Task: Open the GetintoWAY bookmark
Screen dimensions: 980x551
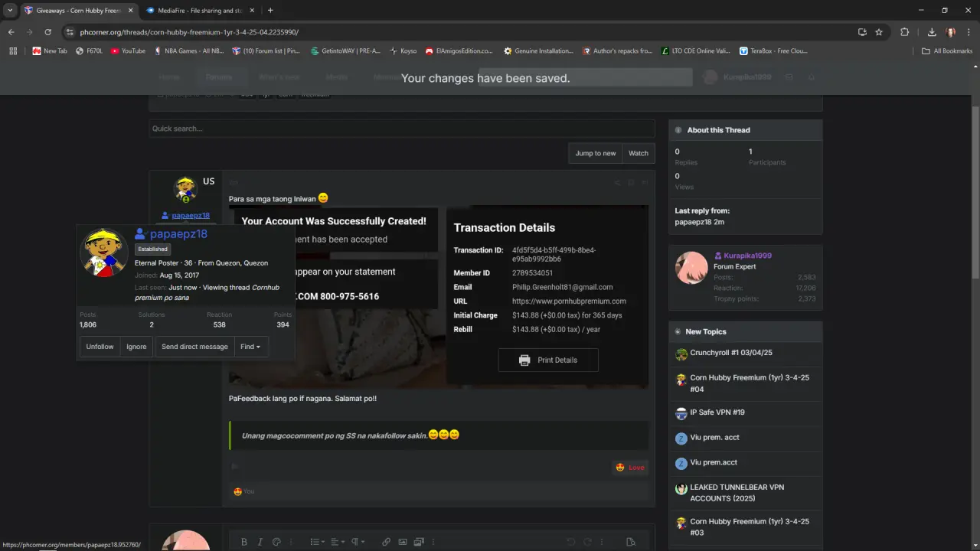Action: 346,51
